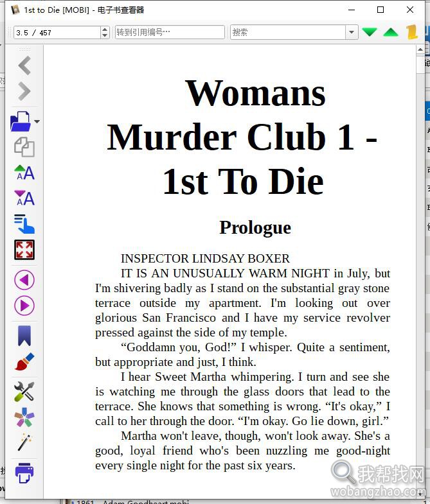
Task: Click the Back navigation arrow
Action: click(24, 65)
